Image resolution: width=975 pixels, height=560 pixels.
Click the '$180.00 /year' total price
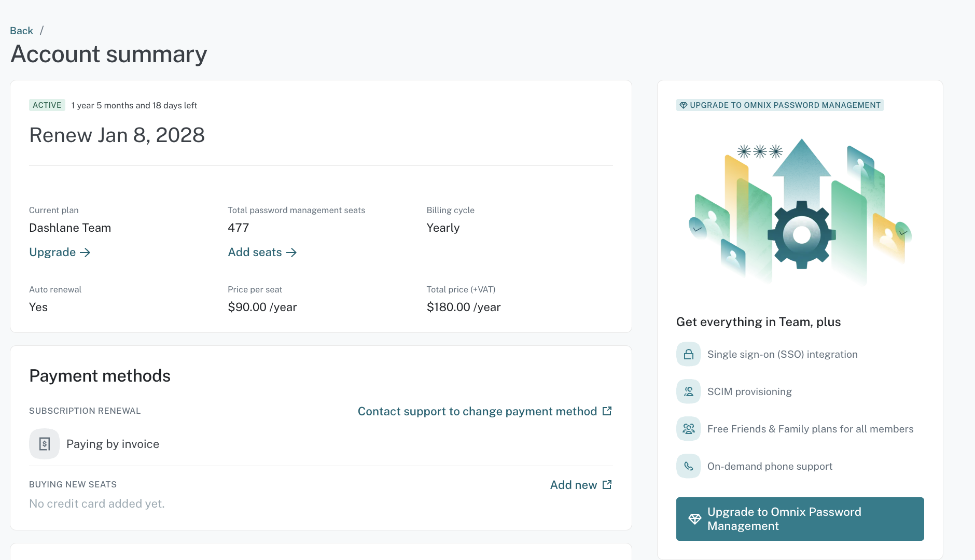(464, 307)
